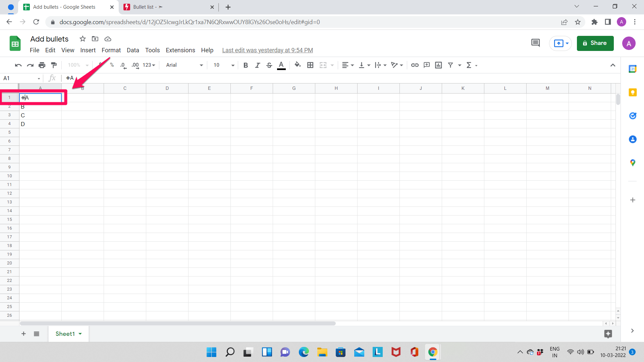644x362 pixels.
Task: Expand the font family dropdown
Action: (202, 65)
